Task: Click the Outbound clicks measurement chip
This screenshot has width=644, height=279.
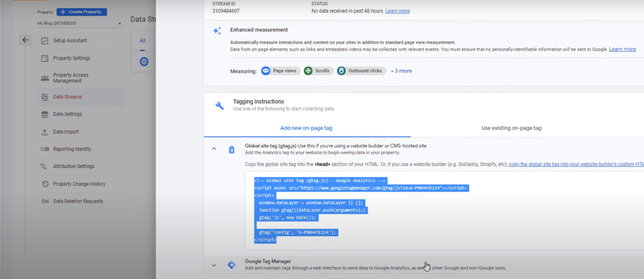Action: tap(362, 71)
